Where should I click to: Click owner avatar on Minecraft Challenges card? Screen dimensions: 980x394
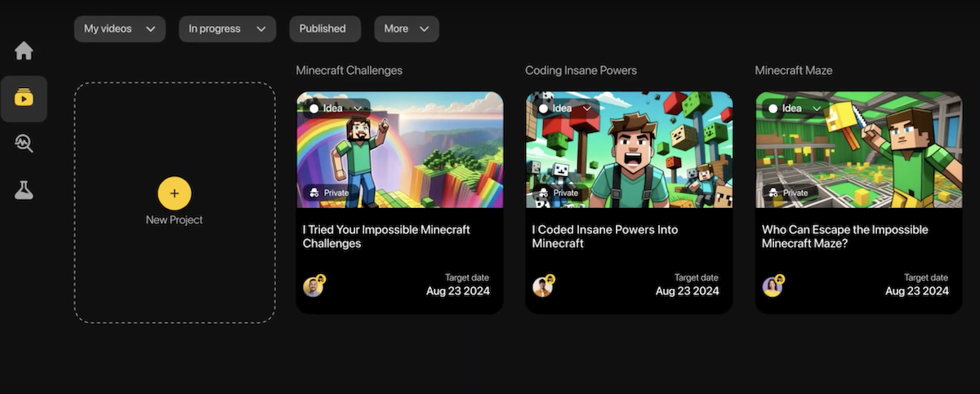314,286
